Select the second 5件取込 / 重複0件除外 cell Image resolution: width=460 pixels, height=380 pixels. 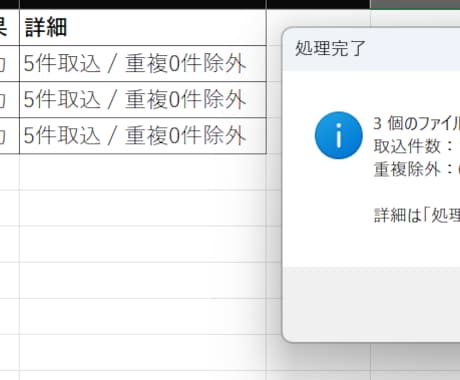coord(143,99)
